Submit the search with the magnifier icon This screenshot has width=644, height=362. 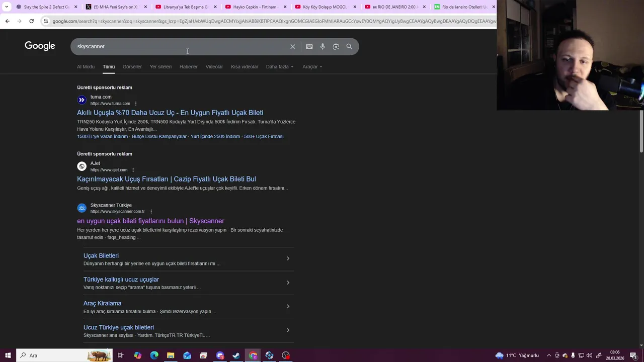(349, 46)
